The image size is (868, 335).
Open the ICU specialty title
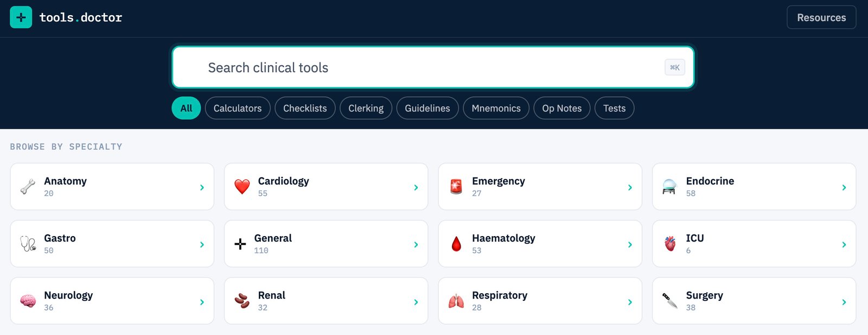point(695,238)
